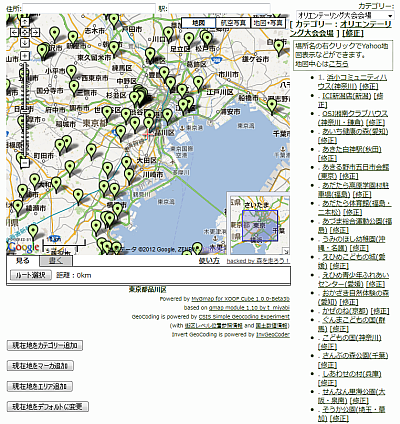Click the green marker at 足立区
This screenshot has width=400, height=424.
[x=189, y=40]
